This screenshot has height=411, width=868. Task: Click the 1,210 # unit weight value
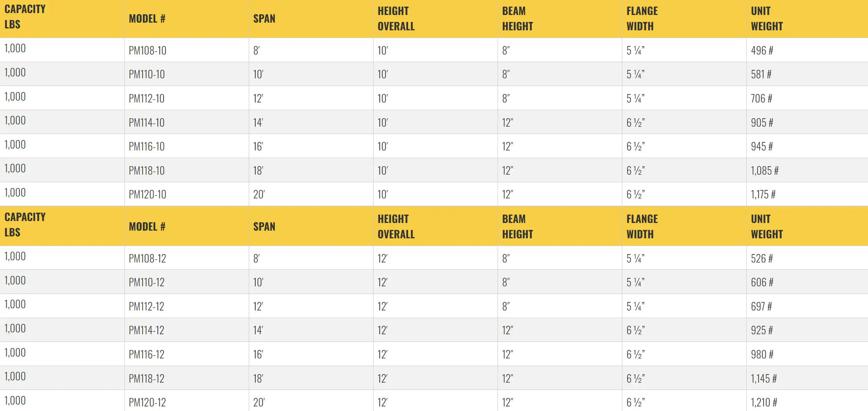coord(764,403)
